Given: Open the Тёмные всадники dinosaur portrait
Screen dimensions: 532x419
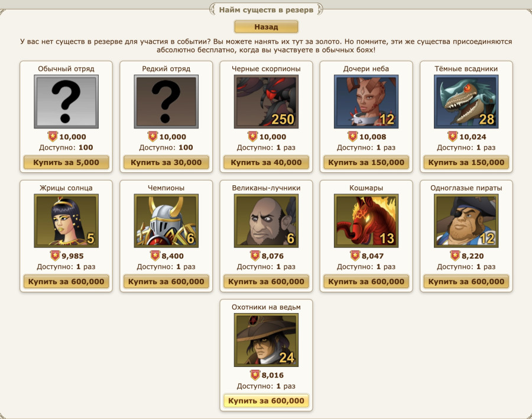Looking at the screenshot, I should [466, 102].
